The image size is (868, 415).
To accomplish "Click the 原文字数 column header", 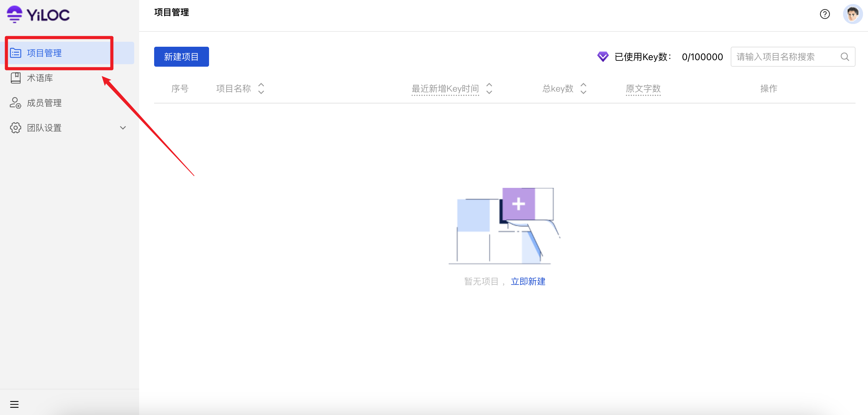I will 643,88.
